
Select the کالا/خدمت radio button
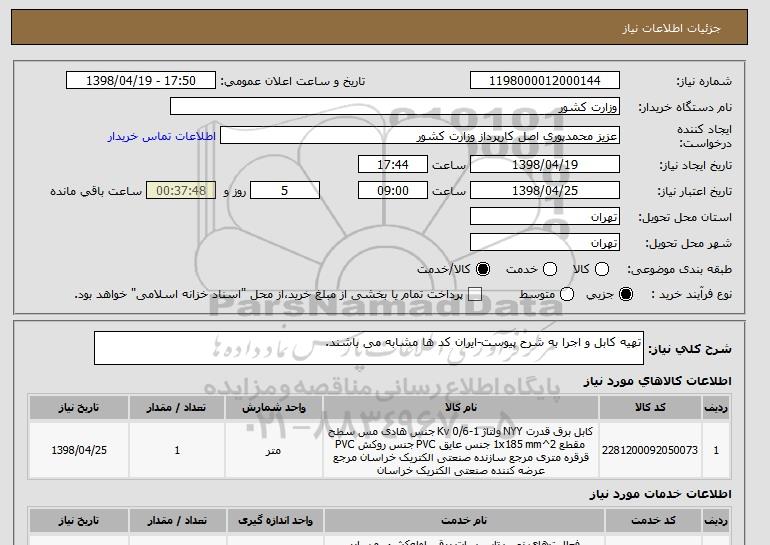point(483,269)
